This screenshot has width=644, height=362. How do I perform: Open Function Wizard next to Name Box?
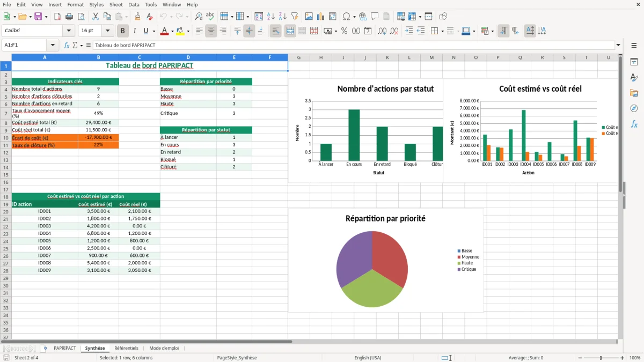click(x=67, y=46)
